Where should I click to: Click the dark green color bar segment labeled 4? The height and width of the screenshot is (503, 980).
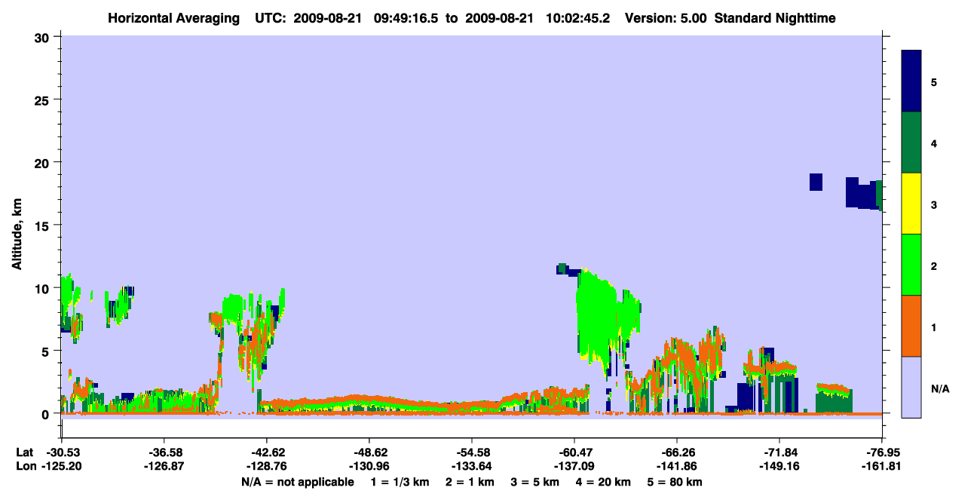[911, 143]
